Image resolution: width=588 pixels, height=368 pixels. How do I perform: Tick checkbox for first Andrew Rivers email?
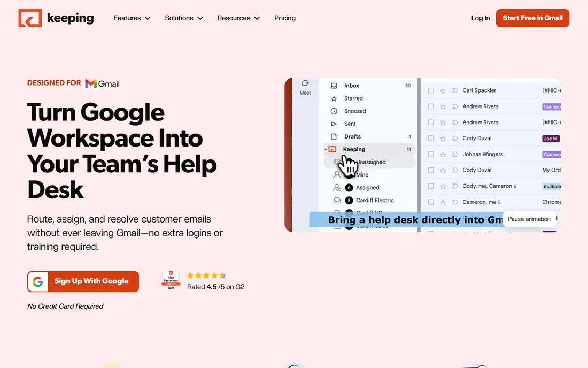pos(431,106)
